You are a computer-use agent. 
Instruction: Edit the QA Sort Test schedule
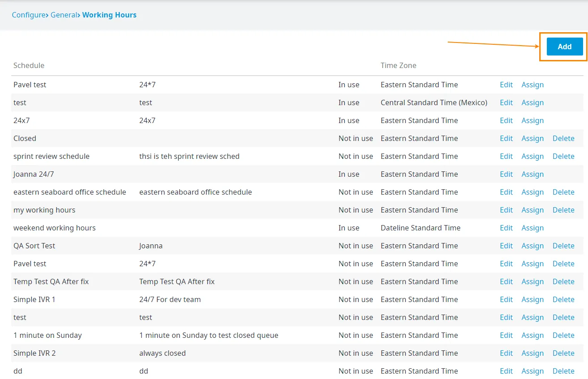(506, 246)
